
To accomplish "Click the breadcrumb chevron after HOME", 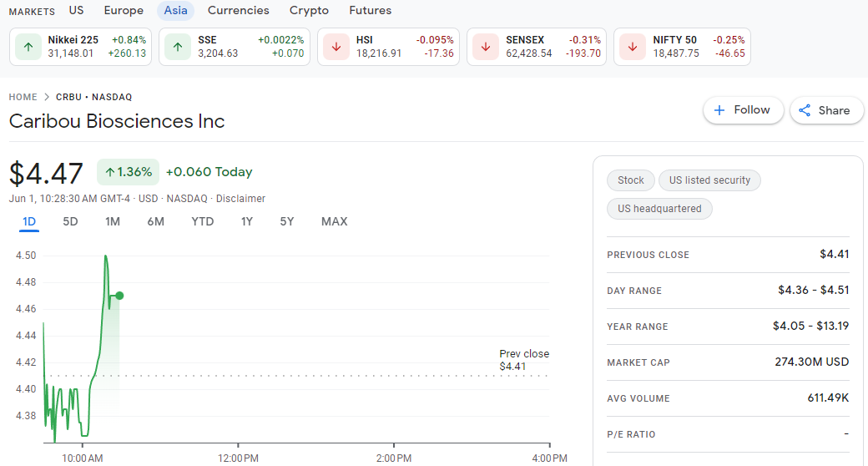I will click(x=47, y=97).
